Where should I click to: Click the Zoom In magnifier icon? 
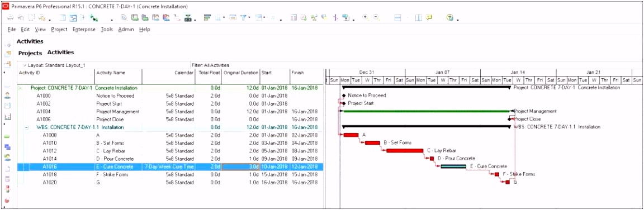click(x=365, y=18)
